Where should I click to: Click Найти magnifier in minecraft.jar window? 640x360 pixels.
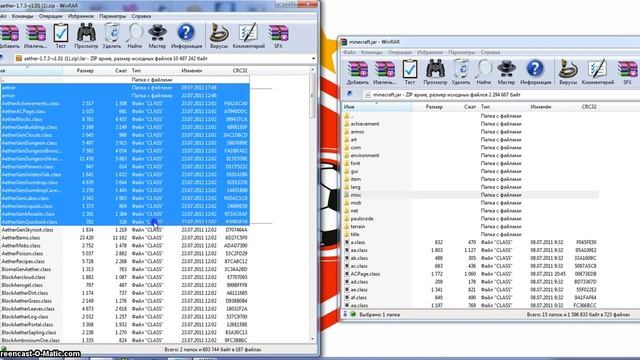tap(483, 72)
